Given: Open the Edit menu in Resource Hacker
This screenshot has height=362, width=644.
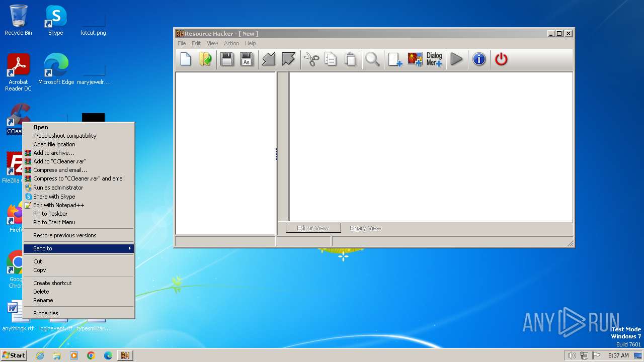Looking at the screenshot, I should point(196,43).
